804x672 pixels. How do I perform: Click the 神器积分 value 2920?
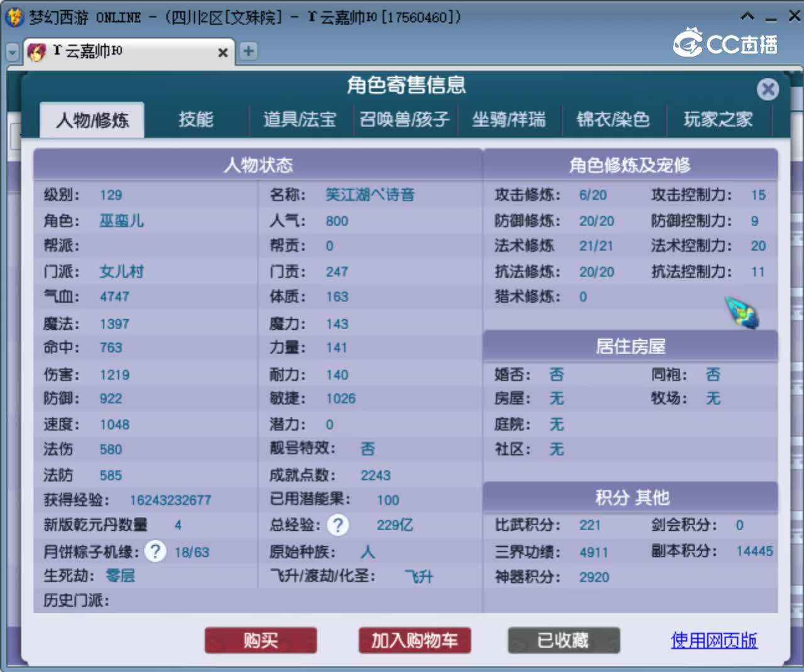pyautogui.click(x=594, y=577)
